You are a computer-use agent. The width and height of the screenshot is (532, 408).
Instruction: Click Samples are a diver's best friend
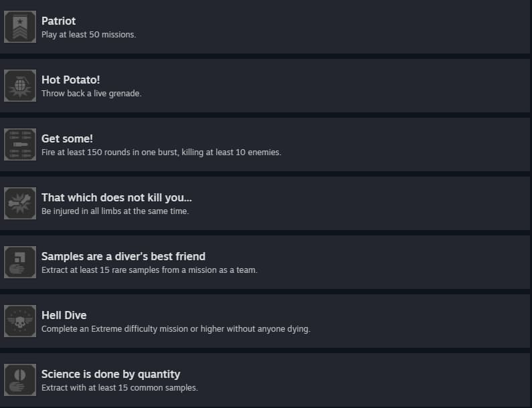[x=123, y=256]
